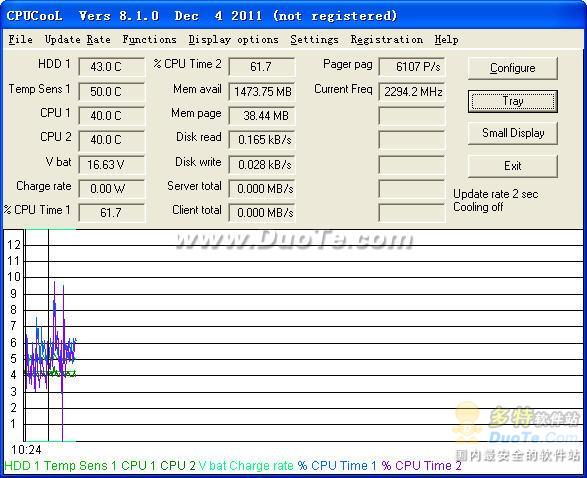This screenshot has height=478, width=587.
Task: Click the HDD 1 graph legend entry
Action: [22, 466]
